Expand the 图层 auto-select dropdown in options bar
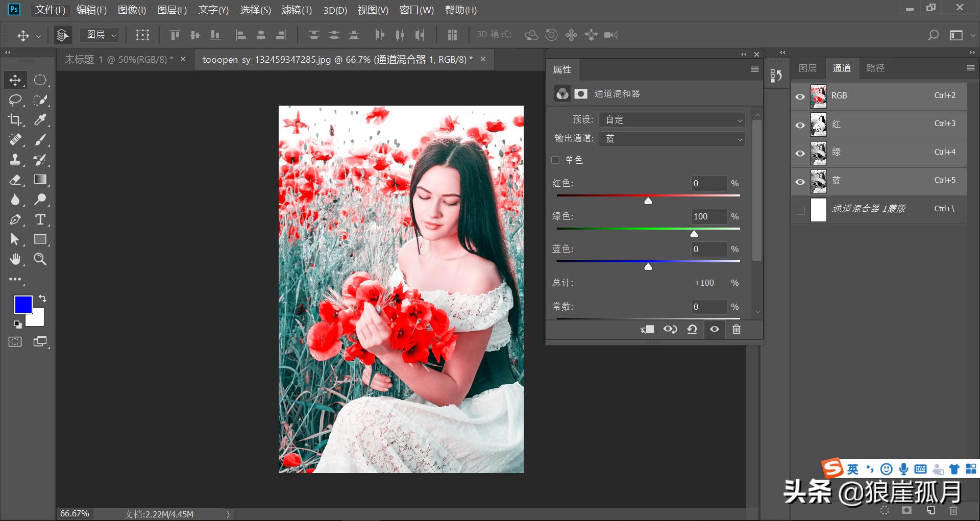The image size is (980, 521). point(100,35)
